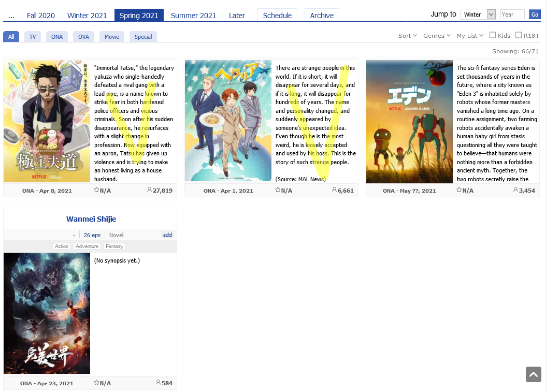
Task: Enable the Kids checkbox
Action: [493, 35]
